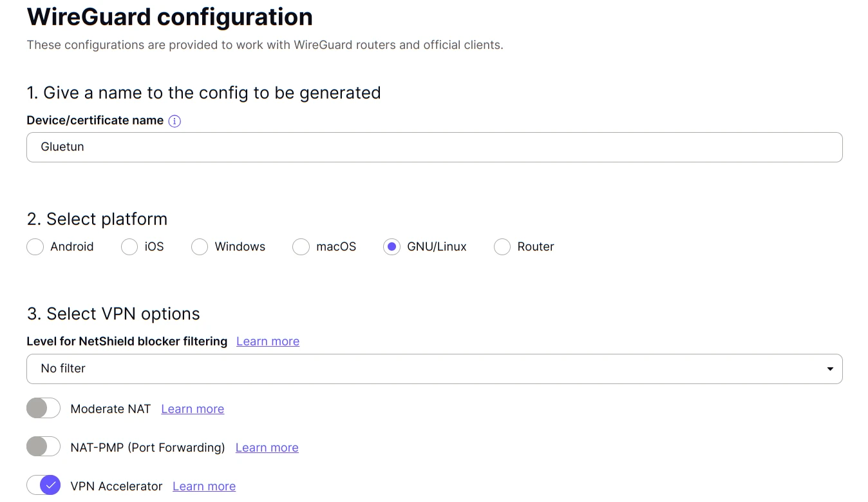Click the 'VPN Accelerator' label text
The width and height of the screenshot is (868, 502).
coord(116,487)
